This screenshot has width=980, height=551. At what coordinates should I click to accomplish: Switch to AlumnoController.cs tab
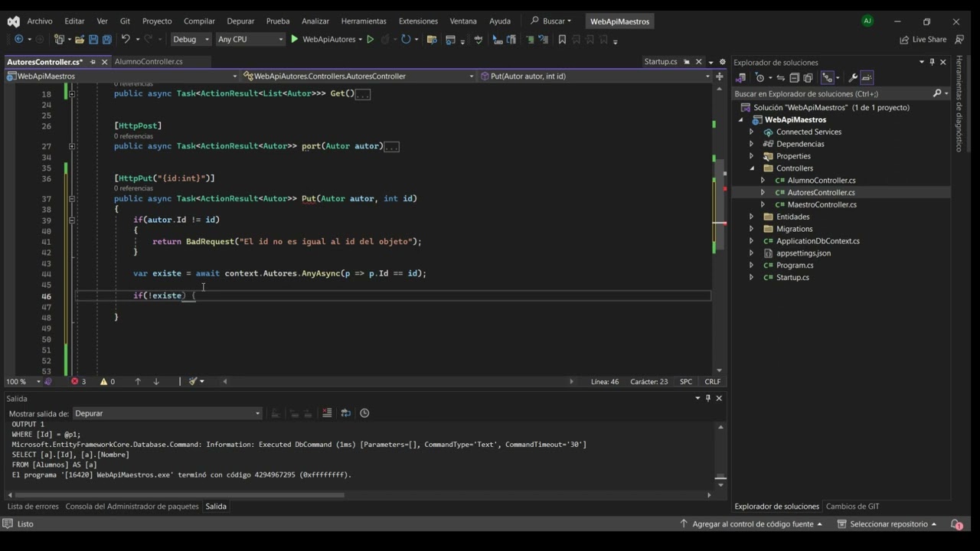pos(149,61)
